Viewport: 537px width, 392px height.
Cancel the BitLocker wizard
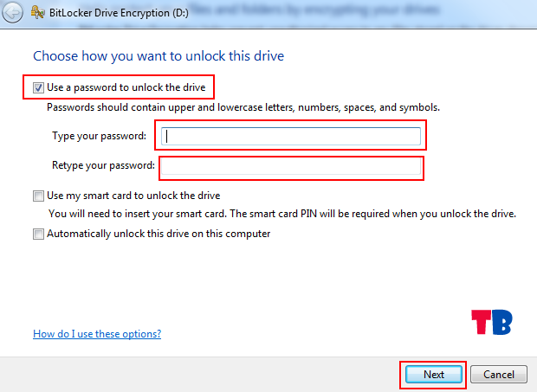499,375
